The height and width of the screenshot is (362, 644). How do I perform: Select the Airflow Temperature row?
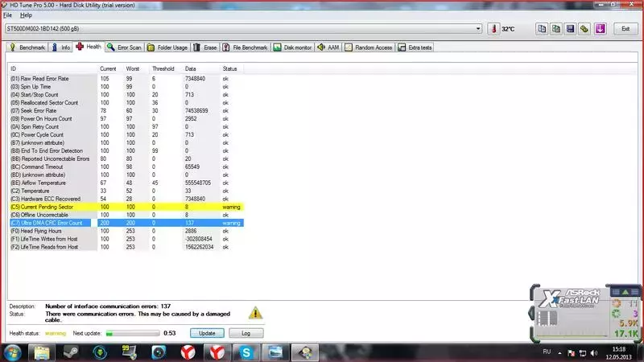coord(126,183)
